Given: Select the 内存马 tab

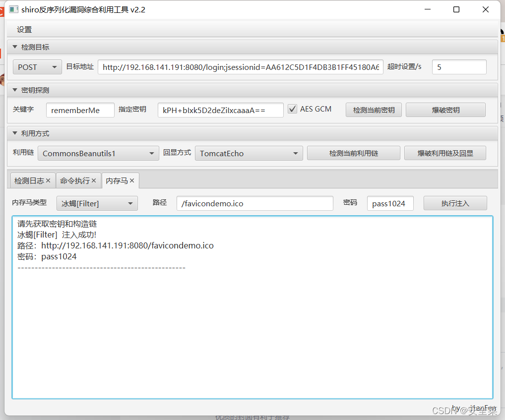Looking at the screenshot, I should 117,181.
